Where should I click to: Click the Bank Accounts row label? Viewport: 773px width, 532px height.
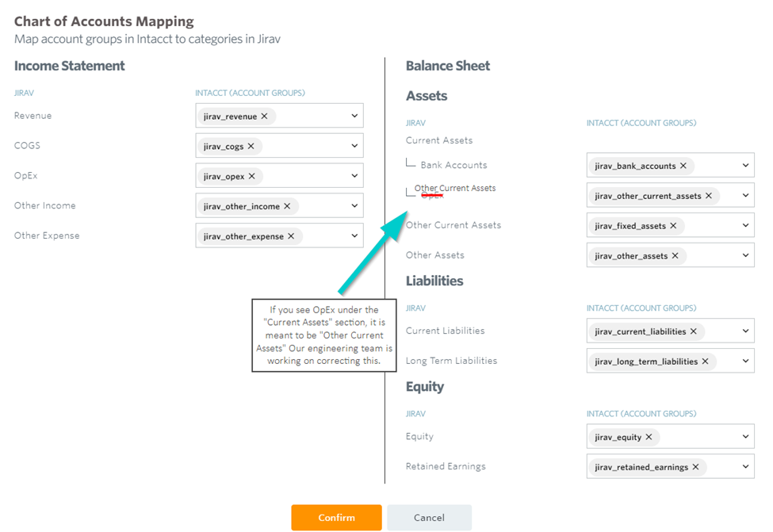pyautogui.click(x=454, y=165)
